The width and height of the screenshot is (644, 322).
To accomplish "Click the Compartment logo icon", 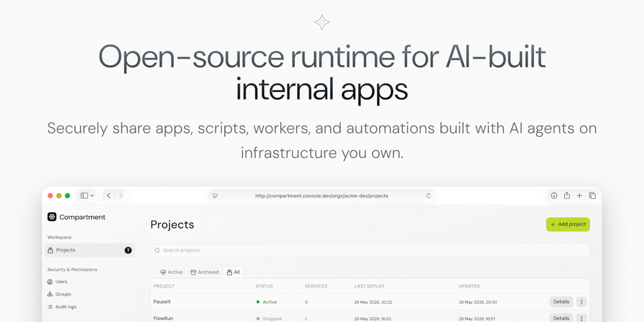I will [52, 217].
